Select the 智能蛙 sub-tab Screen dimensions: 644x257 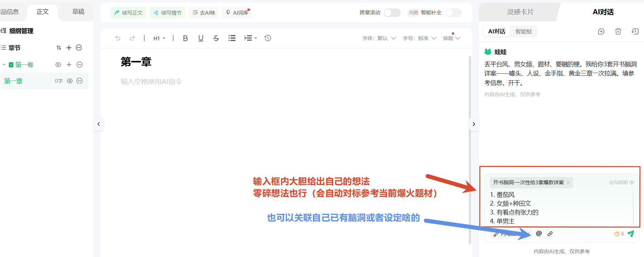pyautogui.click(x=524, y=31)
